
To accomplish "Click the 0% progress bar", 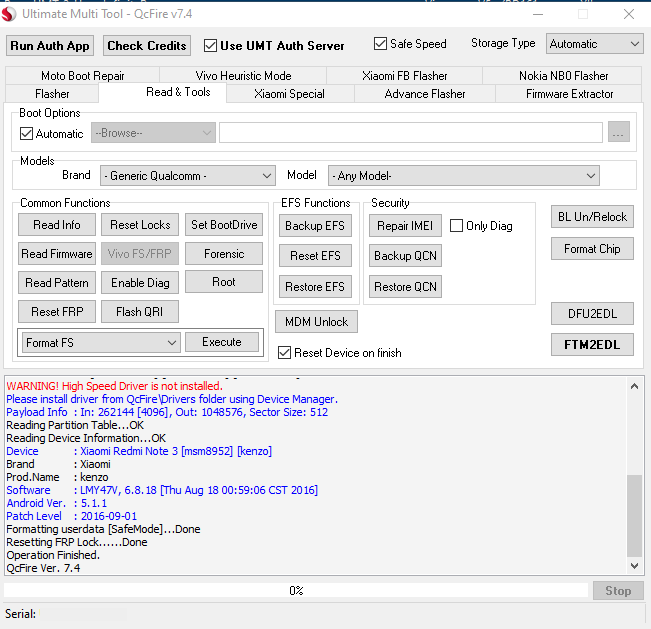I will (x=296, y=590).
